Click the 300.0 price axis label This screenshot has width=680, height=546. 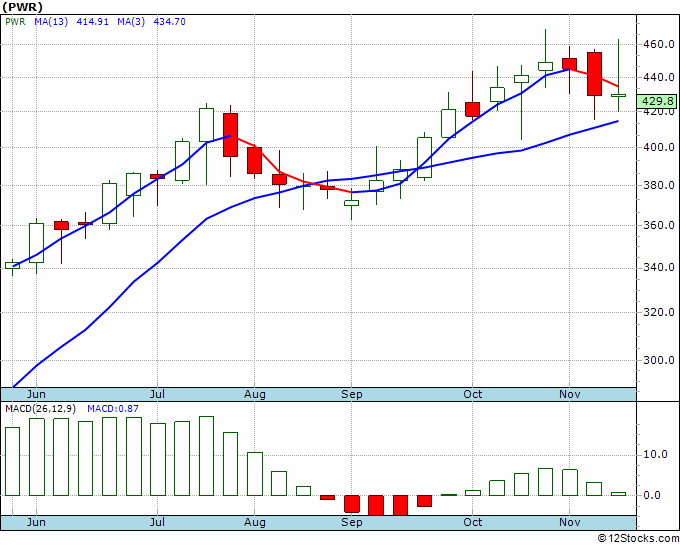pos(658,360)
